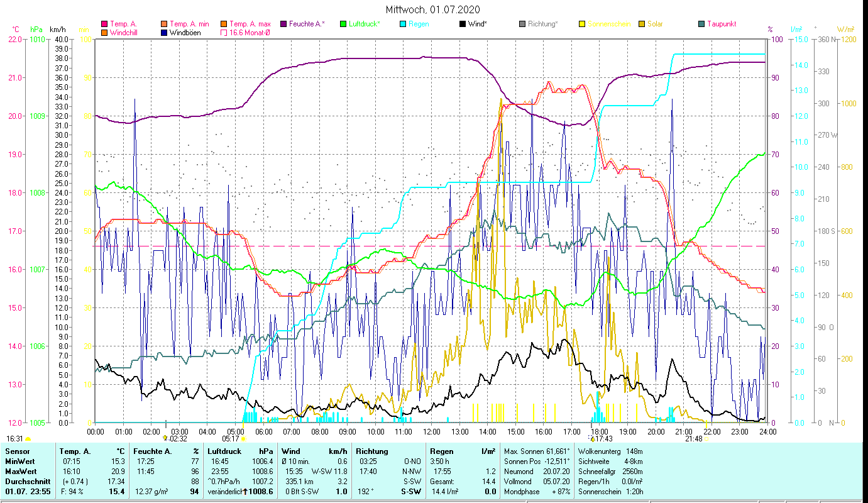Click the moon marker beside 17:43
Image resolution: width=868 pixels, height=503 pixels.
click(591, 438)
